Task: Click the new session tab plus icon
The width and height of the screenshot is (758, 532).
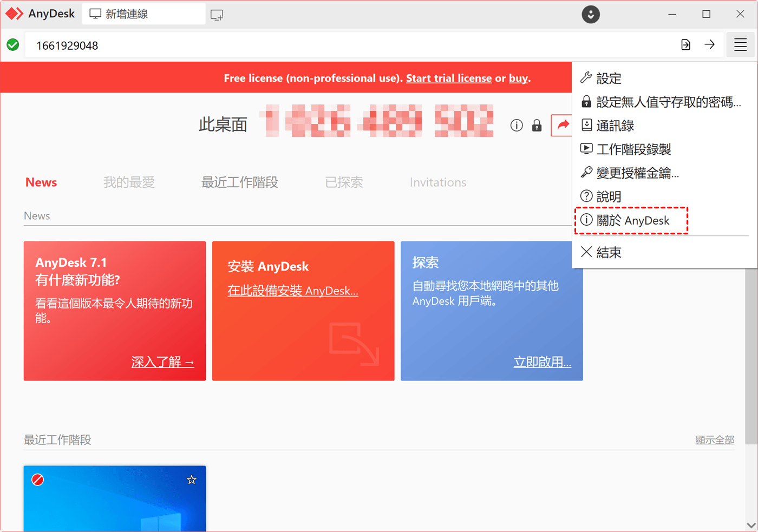Action: [217, 15]
